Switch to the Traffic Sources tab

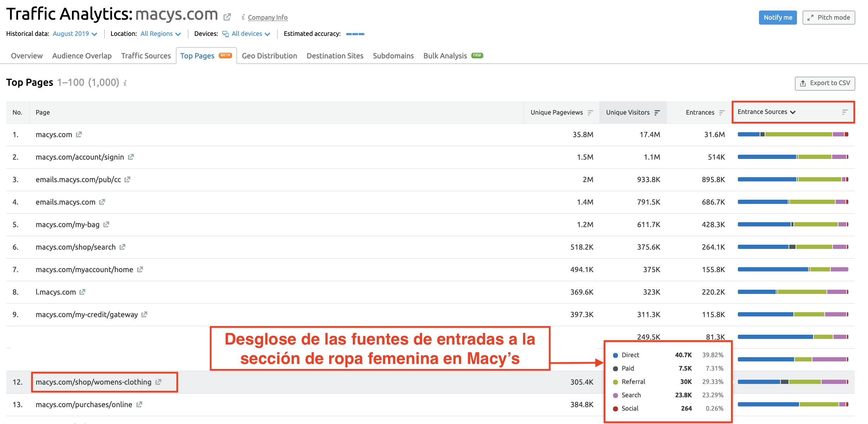tap(146, 56)
